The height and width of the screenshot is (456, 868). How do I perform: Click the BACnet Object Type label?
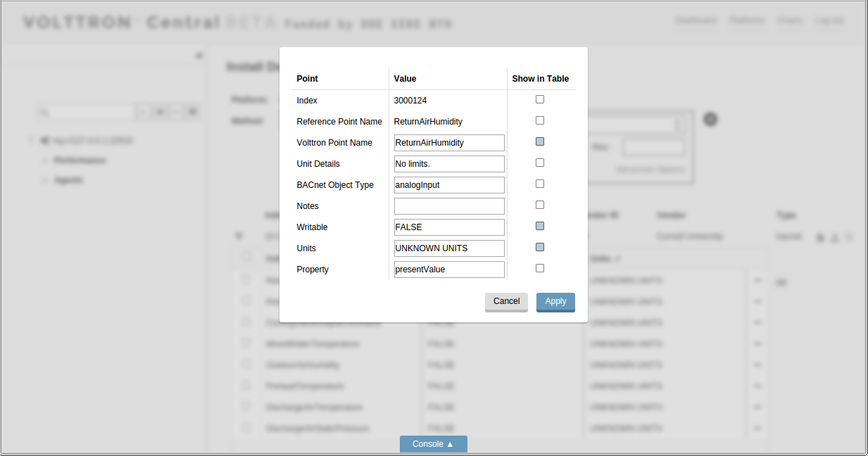(335, 185)
